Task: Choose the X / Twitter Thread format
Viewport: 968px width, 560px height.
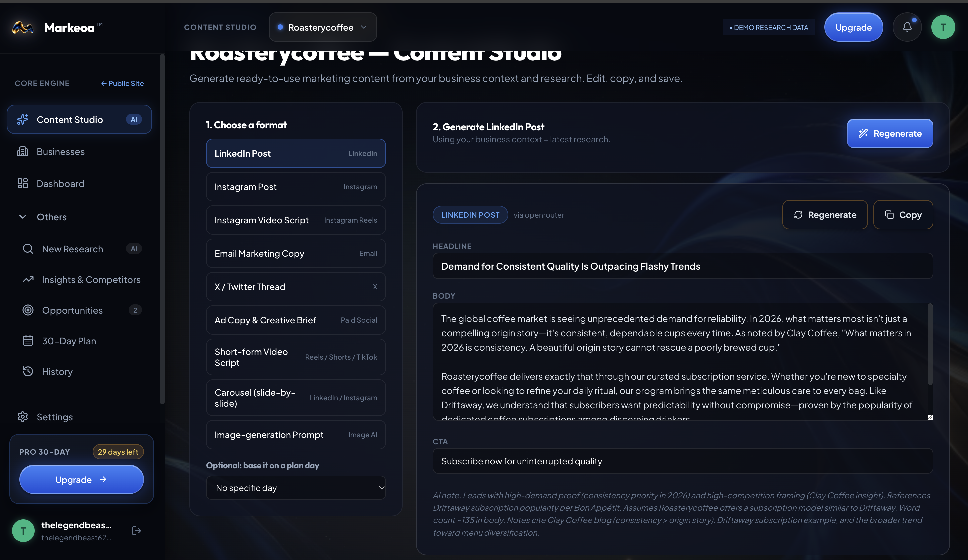Action: coord(296,287)
